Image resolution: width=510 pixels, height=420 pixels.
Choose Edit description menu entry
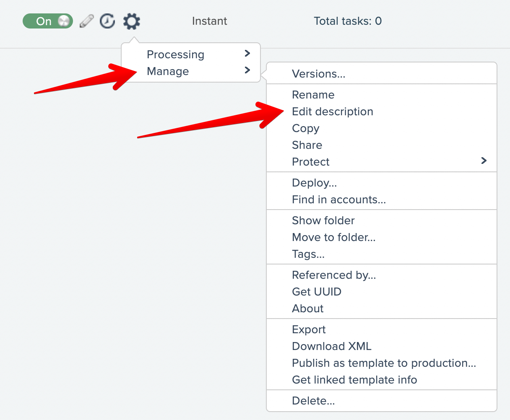[332, 111]
